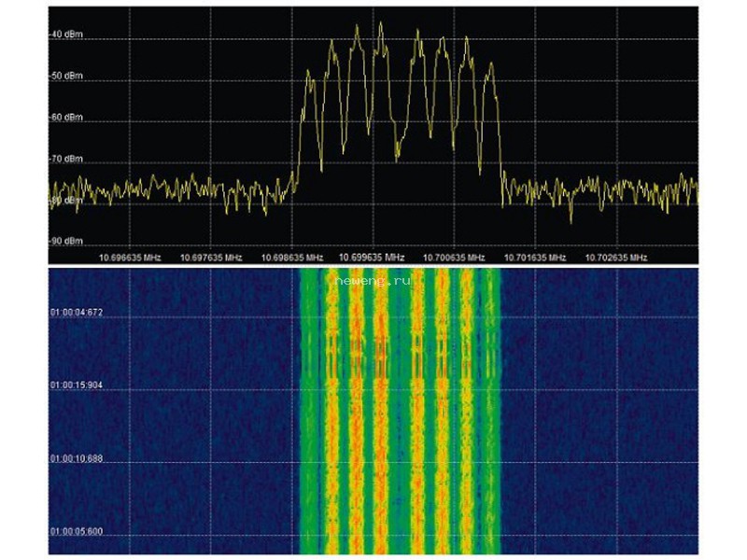This screenshot has width=747, height=560.
Task: Click the -90 dBm level label
Action: pyautogui.click(x=66, y=241)
